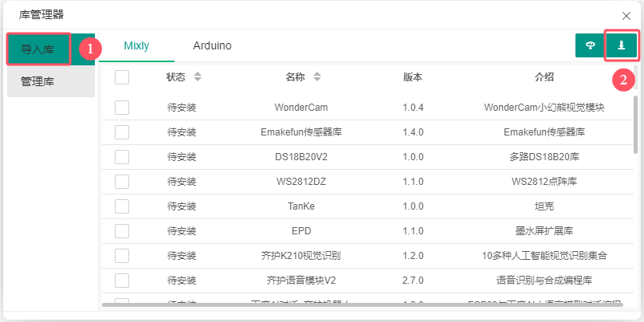Open the 管理库 sidebar section
Viewport: 644px width, 322px height.
(37, 81)
